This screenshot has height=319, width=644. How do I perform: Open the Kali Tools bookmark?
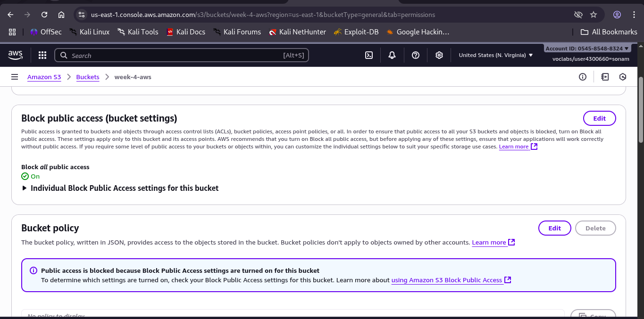click(x=137, y=32)
